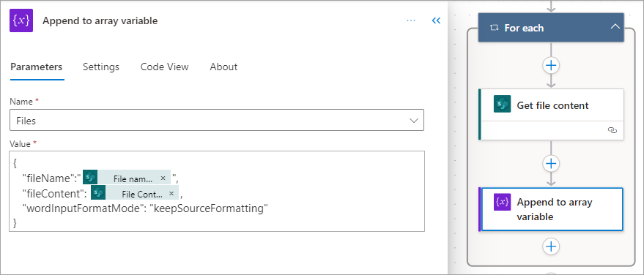Click the purple variable icon in panel header
Viewport: 644px width, 275px height.
[21, 21]
